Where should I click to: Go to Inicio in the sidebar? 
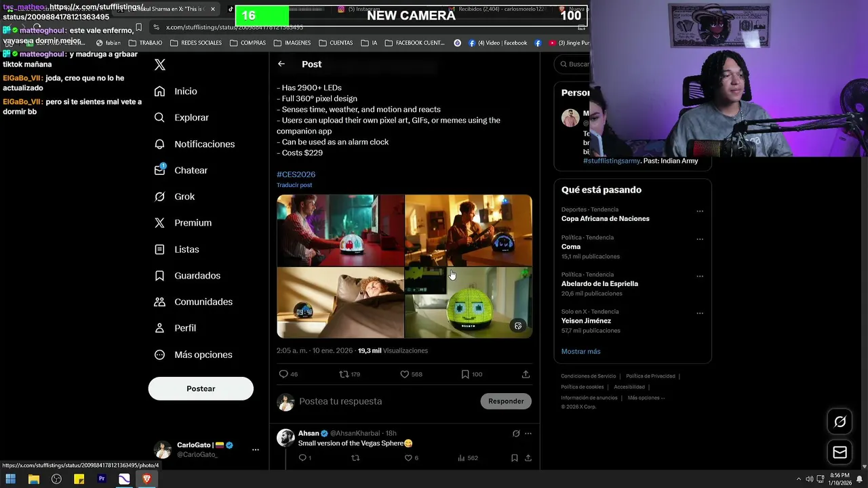tap(176, 91)
